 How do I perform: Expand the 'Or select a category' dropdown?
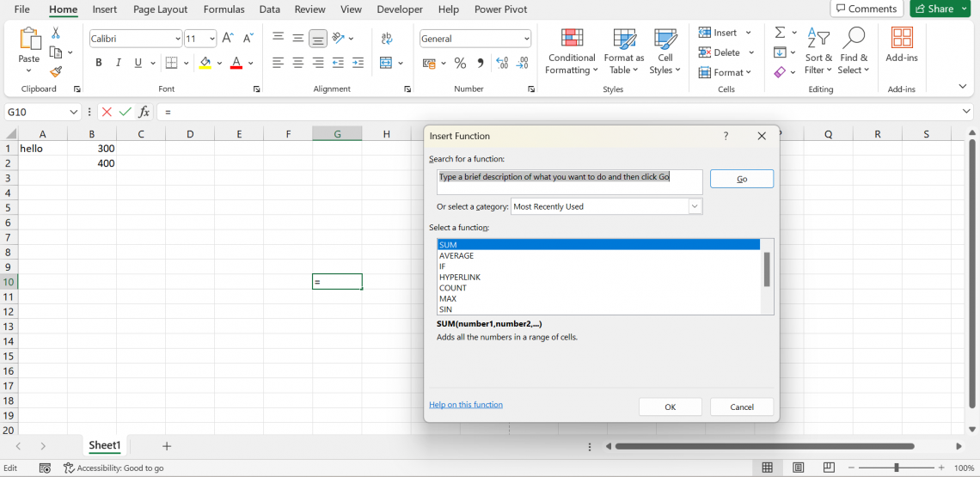pyautogui.click(x=695, y=206)
